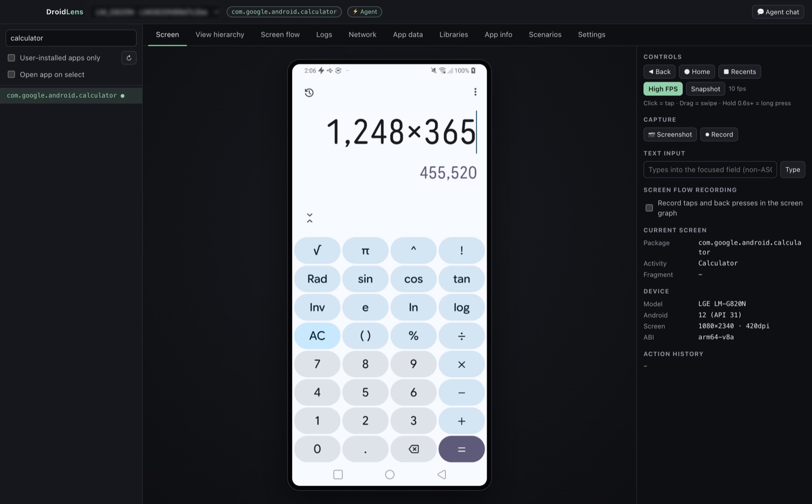This screenshot has height=504, width=812.
Task: Tap the pi key
Action: 365,250
